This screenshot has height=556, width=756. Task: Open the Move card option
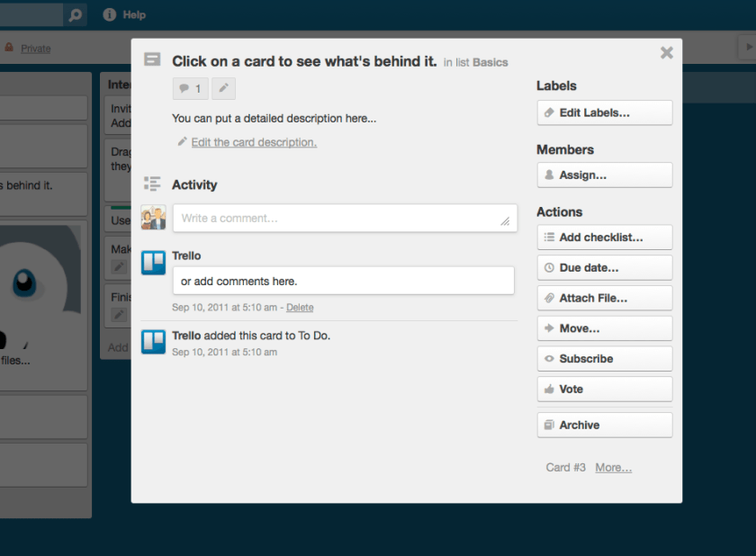click(x=604, y=328)
